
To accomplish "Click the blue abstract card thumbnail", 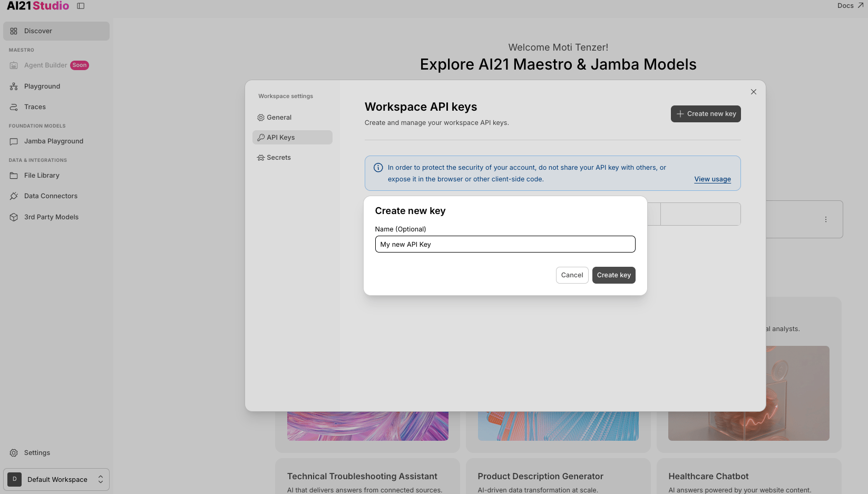I will pyautogui.click(x=558, y=426).
